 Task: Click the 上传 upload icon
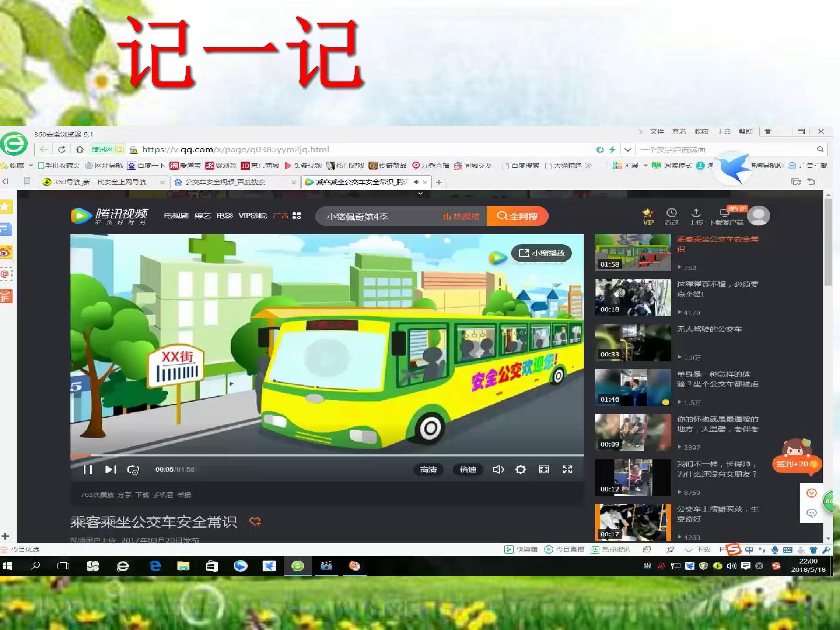tap(696, 217)
